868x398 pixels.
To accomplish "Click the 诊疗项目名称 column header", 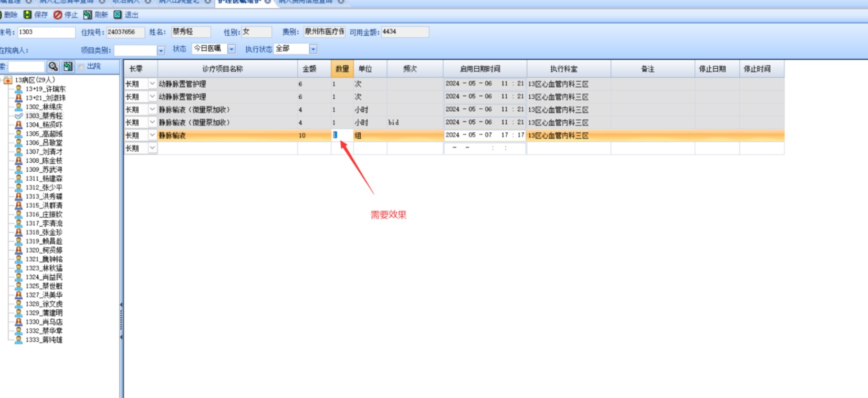I will point(227,69).
